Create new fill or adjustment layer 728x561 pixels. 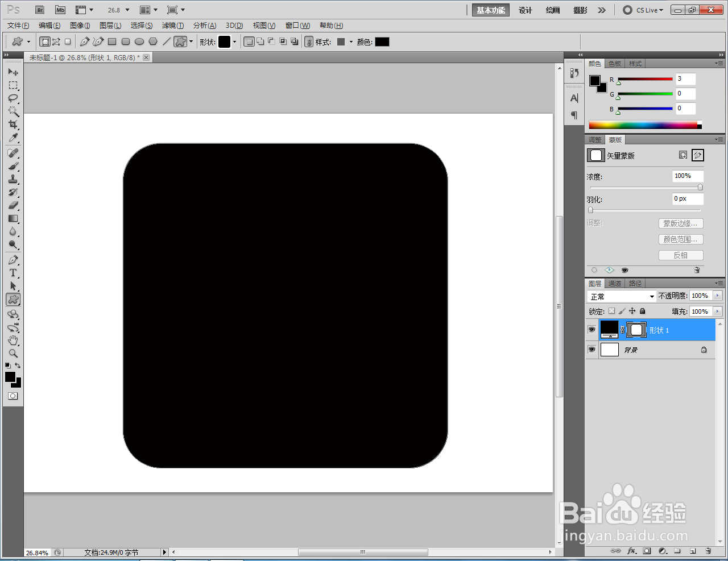pos(663,551)
